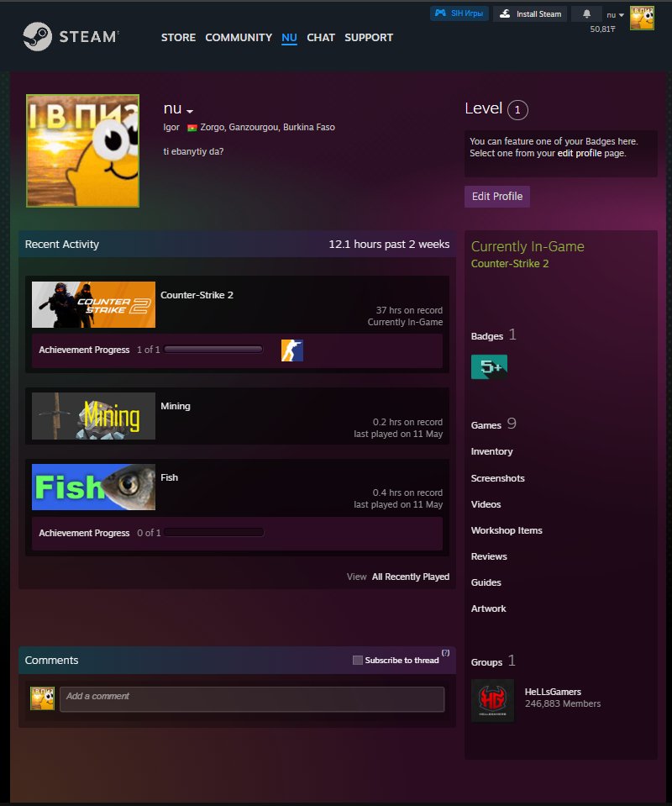Open the Groups section link
Image resolution: width=672 pixels, height=806 pixels.
click(x=486, y=662)
